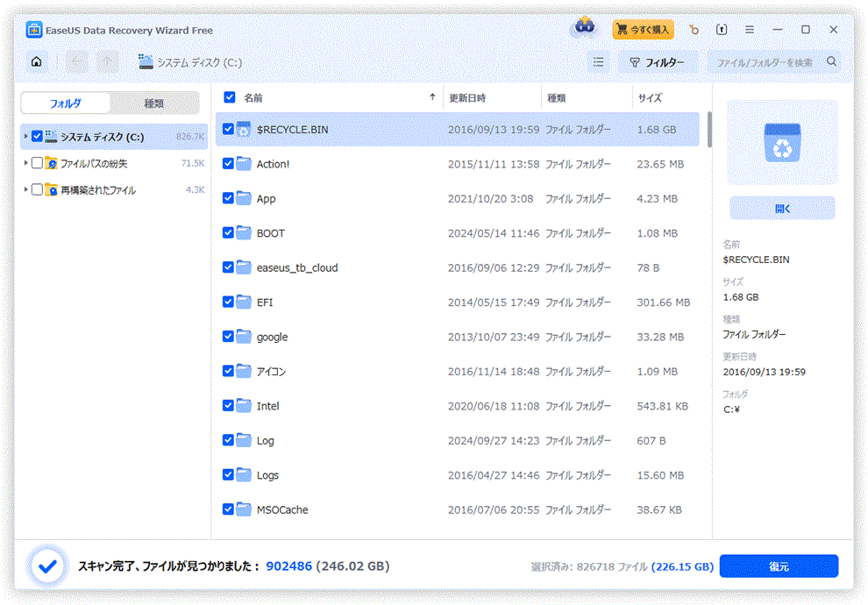Image resolution: width=868 pixels, height=605 pixels.
Task: Check the 再構築されたファイル checkbox
Action: pos(37,189)
